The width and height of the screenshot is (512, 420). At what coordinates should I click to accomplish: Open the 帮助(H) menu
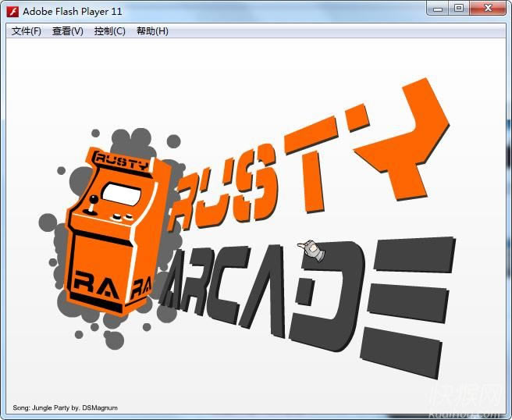tap(152, 31)
